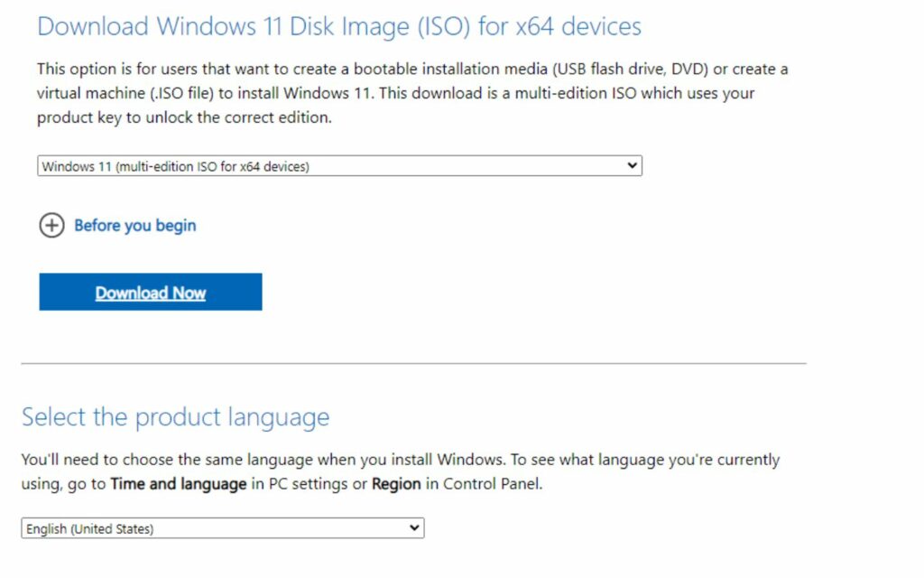Viewport: 924px width, 578px height.
Task: Click the chevron on the language selector
Action: [414, 527]
